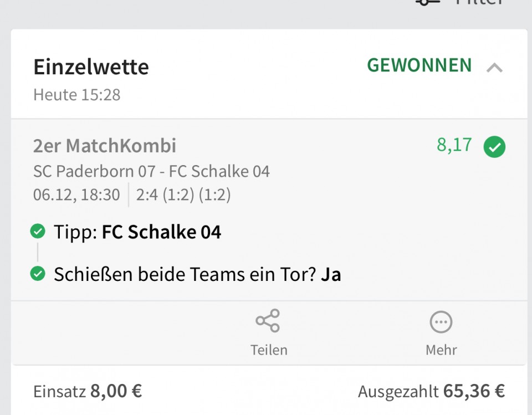The height and width of the screenshot is (415, 532).
Task: Open the SC Paderborn 07 - FC Schalke 04 match
Action: pyautogui.click(x=151, y=171)
